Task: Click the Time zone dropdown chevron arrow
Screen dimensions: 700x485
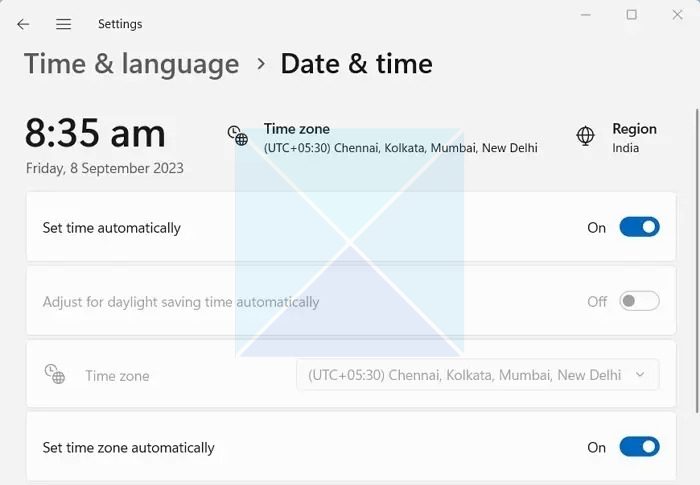Action: tap(641, 375)
